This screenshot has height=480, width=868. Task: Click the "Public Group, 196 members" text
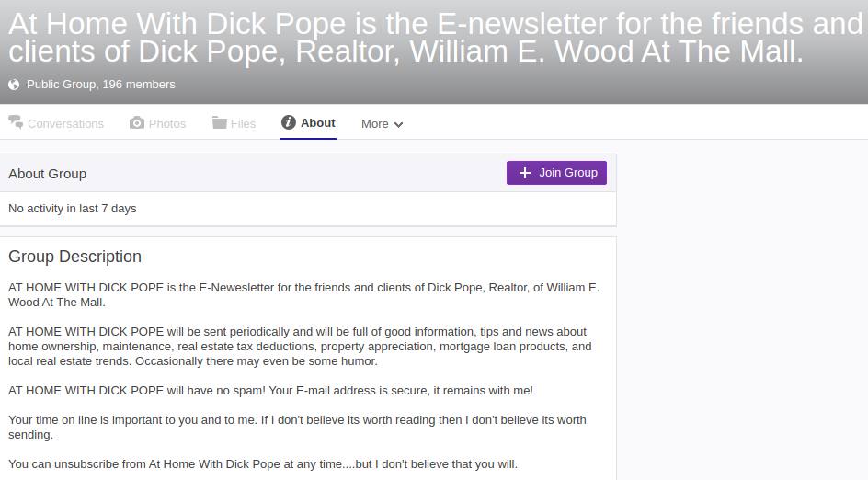pyautogui.click(x=100, y=85)
